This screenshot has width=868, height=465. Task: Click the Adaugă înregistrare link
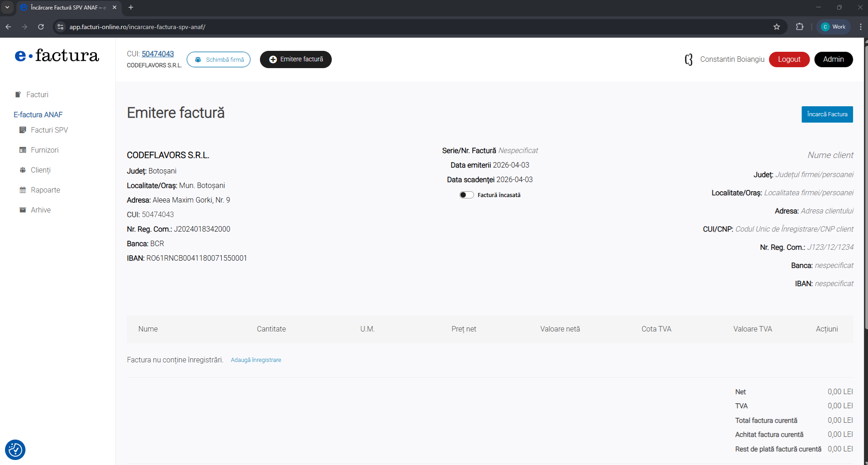click(x=256, y=360)
